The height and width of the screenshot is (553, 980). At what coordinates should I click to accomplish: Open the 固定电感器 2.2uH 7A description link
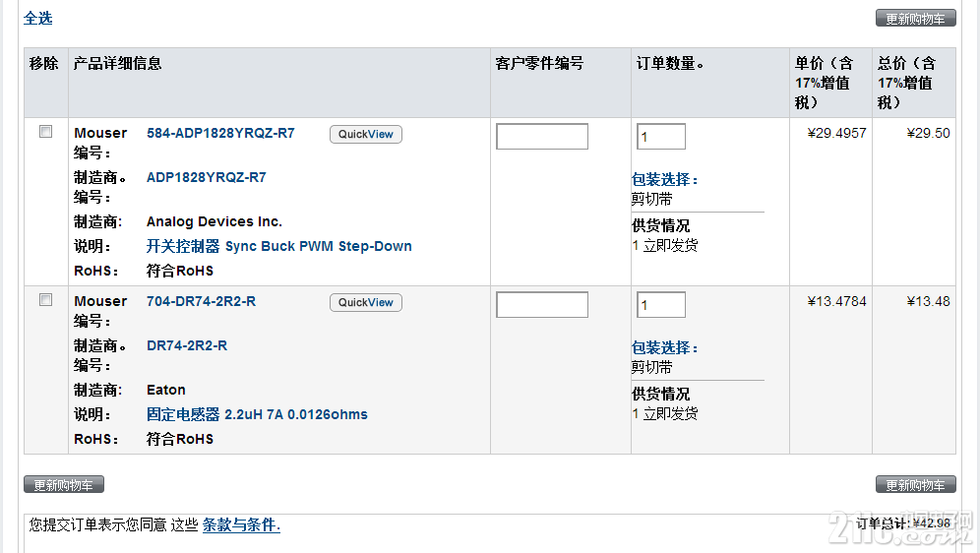[257, 414]
